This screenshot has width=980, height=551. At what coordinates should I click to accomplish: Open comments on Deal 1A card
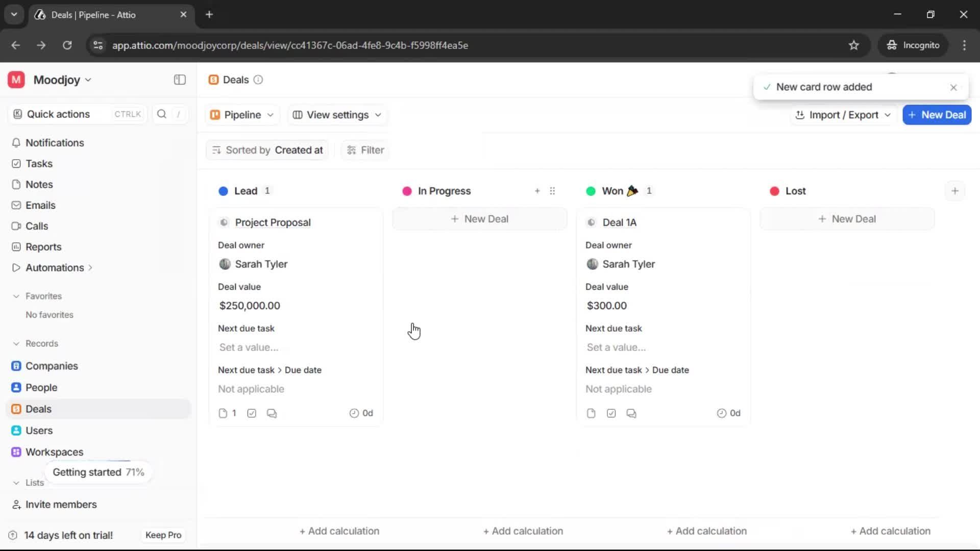(631, 413)
